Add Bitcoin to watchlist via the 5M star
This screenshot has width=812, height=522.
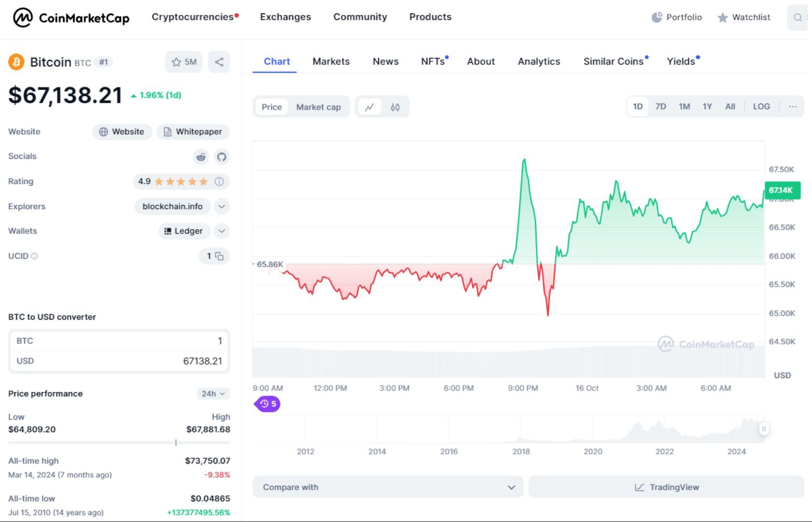pyautogui.click(x=184, y=62)
